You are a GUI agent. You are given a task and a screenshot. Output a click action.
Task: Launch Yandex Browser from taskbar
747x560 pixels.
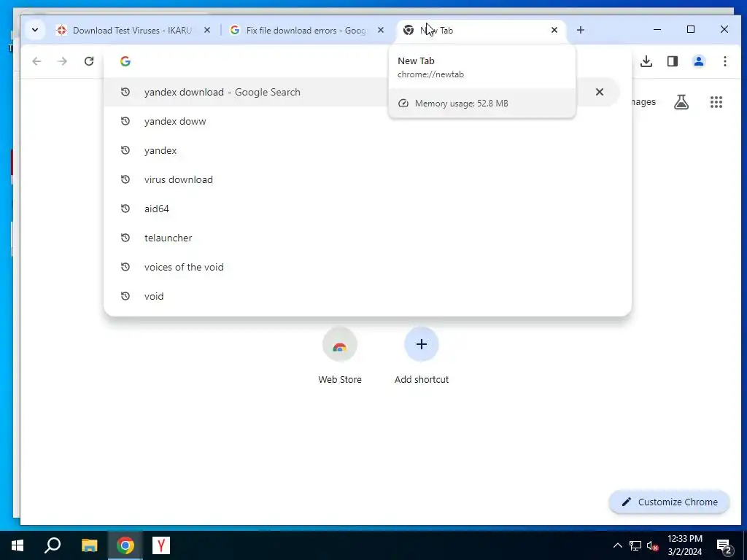161,545
